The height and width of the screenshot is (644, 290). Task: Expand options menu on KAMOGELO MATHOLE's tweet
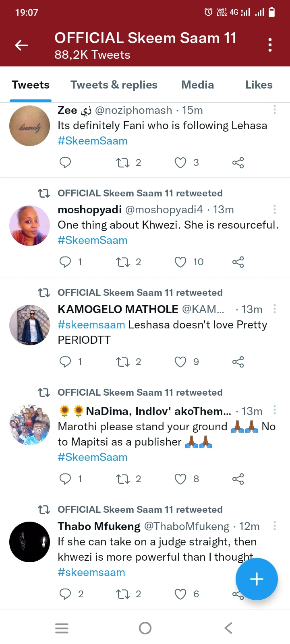(x=275, y=309)
